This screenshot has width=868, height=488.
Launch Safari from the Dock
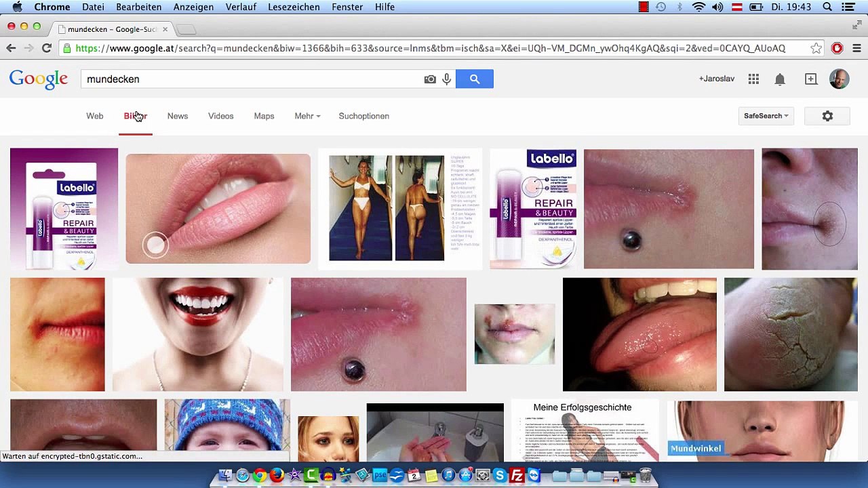243,475
